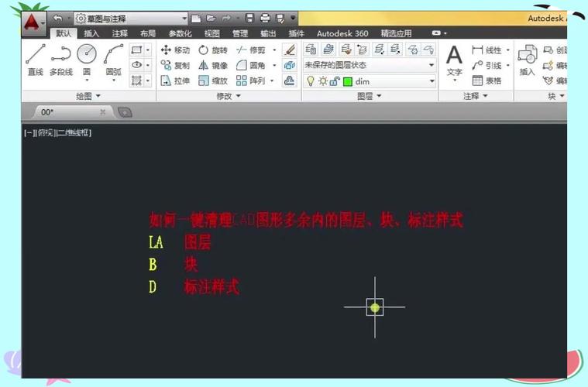Image resolution: width=588 pixels, height=387 pixels.
Task: Expand the 注释 panel
Action: (475, 96)
